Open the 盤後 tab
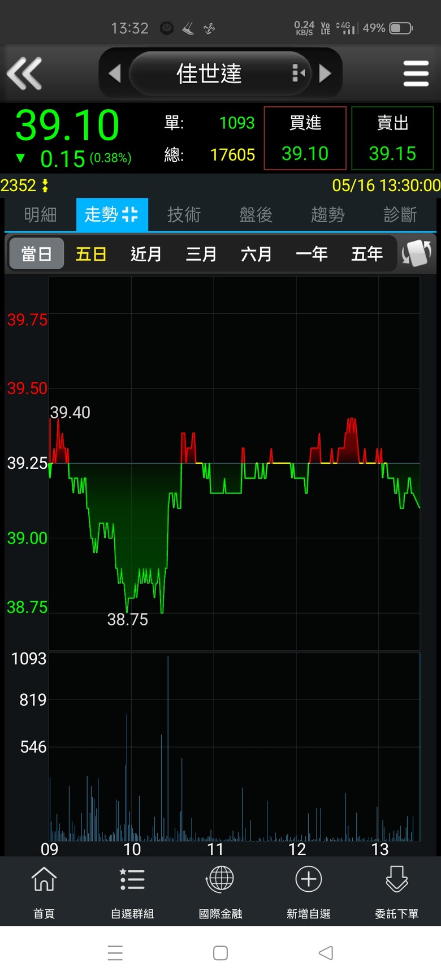This screenshot has height=980, width=441. click(256, 215)
